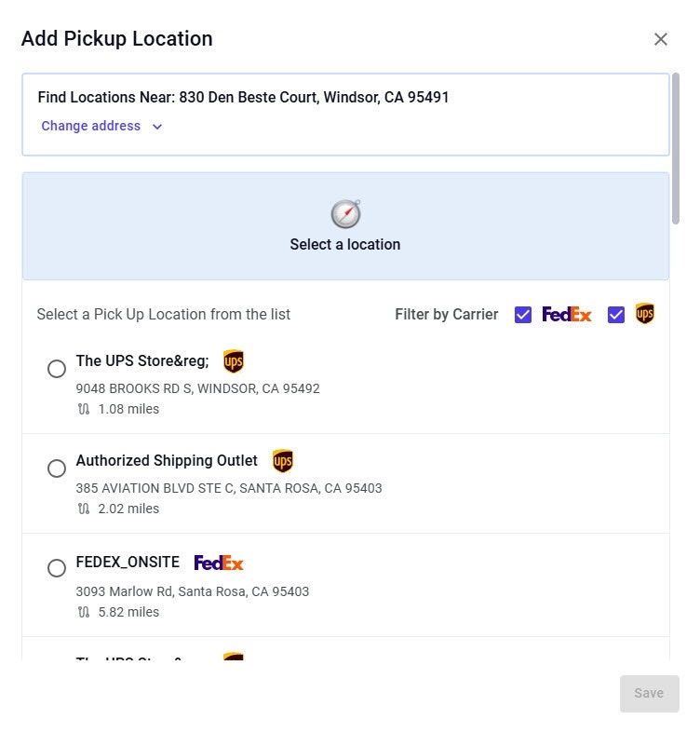Click the Select a location map panel
Screen dimensions: 700x733
click(345, 226)
